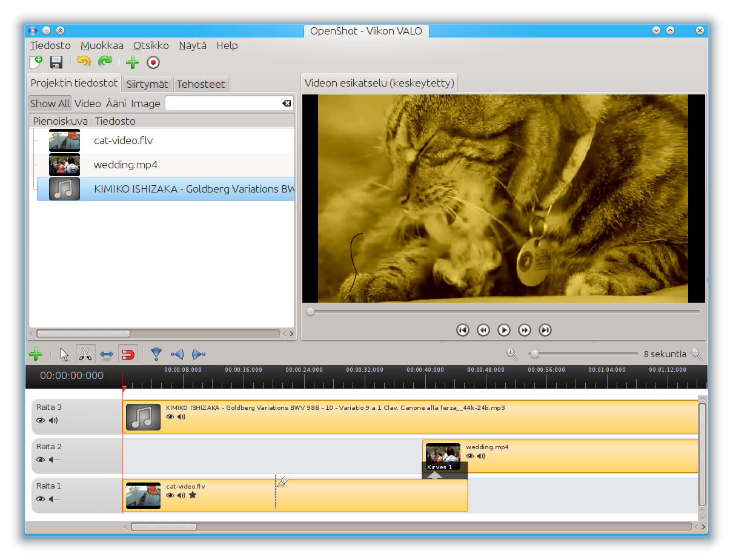The width and height of the screenshot is (733, 560).
Task: Select Videon esikatselu tab
Action: click(x=379, y=83)
